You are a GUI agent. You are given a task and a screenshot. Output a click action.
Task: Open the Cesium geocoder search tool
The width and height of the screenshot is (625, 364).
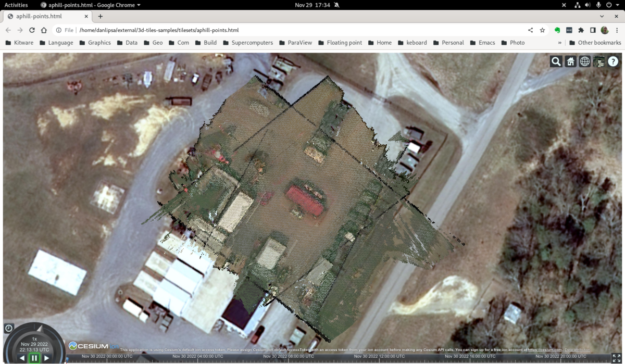coord(556,61)
